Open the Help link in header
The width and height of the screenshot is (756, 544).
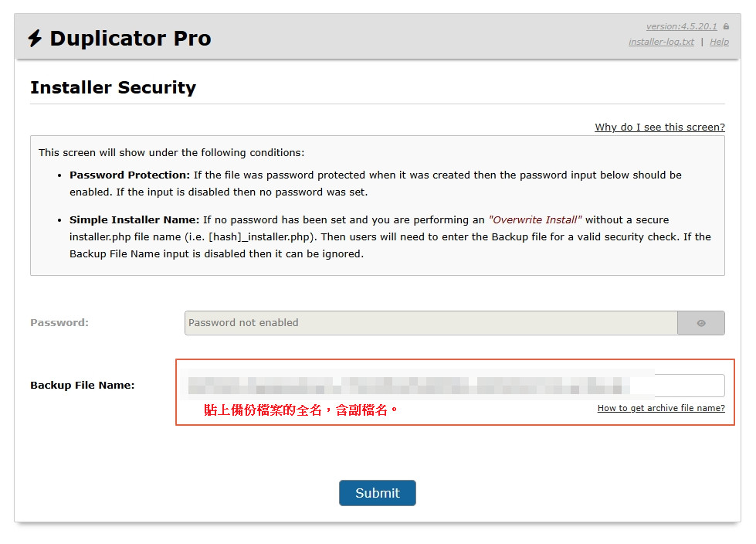719,42
